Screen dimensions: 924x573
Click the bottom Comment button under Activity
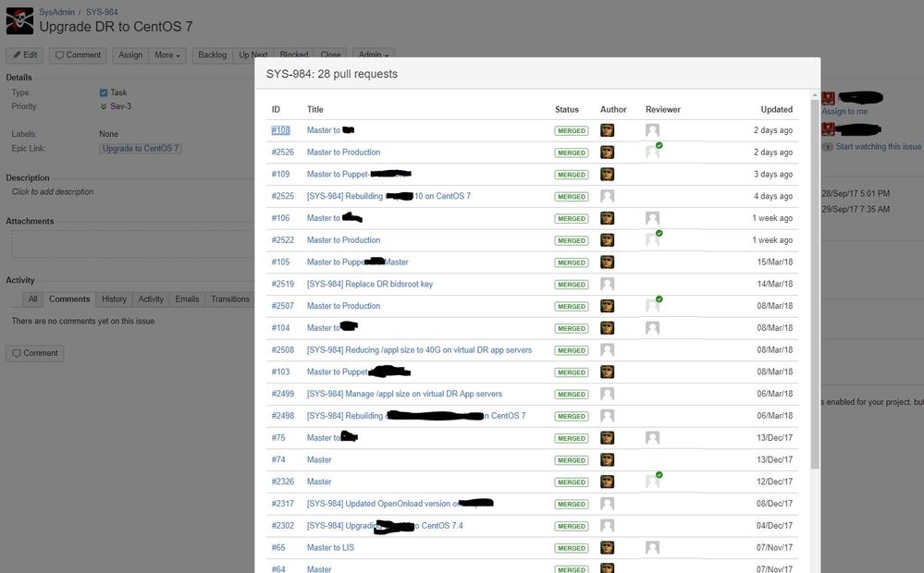click(x=35, y=353)
